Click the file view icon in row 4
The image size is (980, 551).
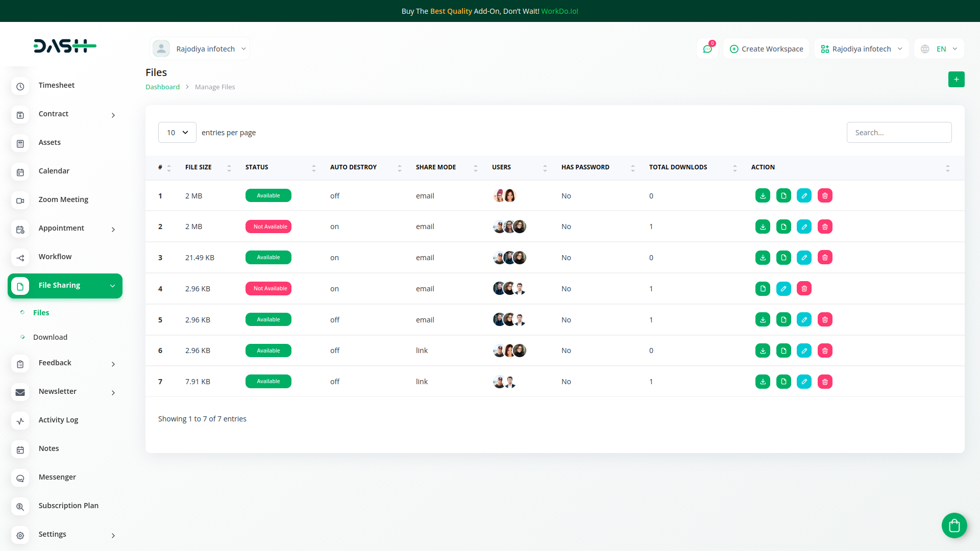[763, 289]
